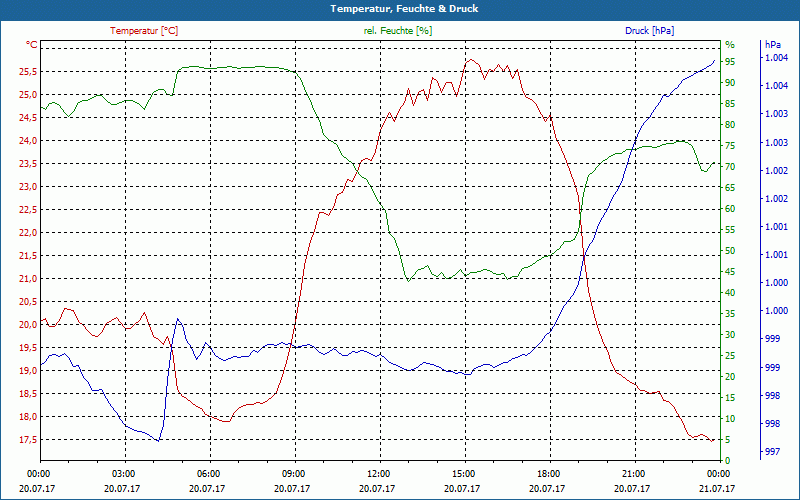
Task: Click the '20.07.17' date below 06:00
Action: click(208, 488)
